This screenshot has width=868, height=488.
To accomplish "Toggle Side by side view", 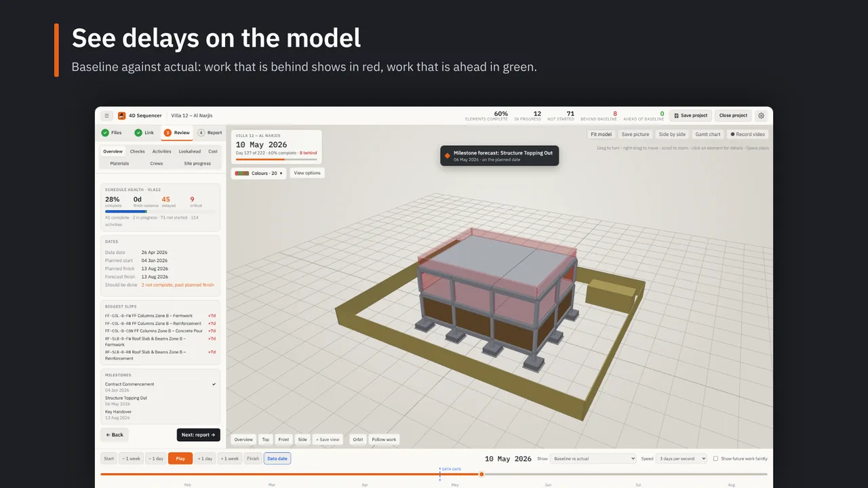I will tap(672, 134).
